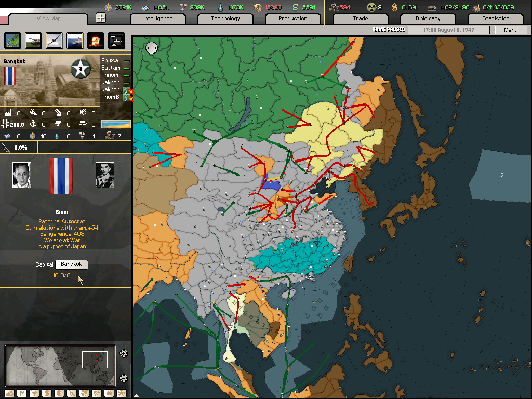Click the nuclear explosion icon
This screenshot has width=532, height=399.
tap(95, 40)
